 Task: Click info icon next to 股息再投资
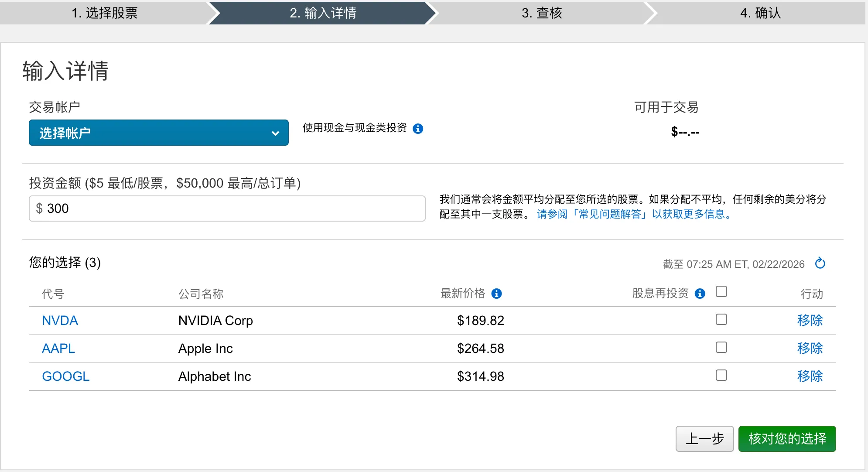(x=700, y=294)
